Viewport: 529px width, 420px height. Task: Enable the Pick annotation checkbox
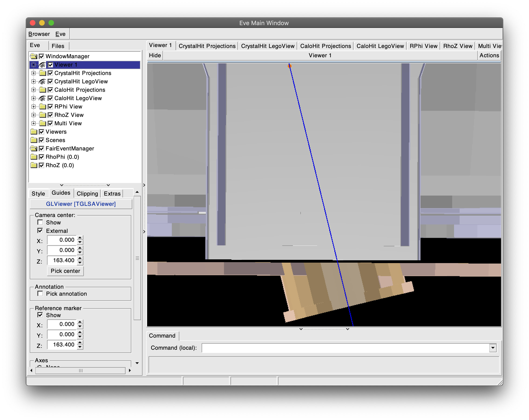click(40, 294)
